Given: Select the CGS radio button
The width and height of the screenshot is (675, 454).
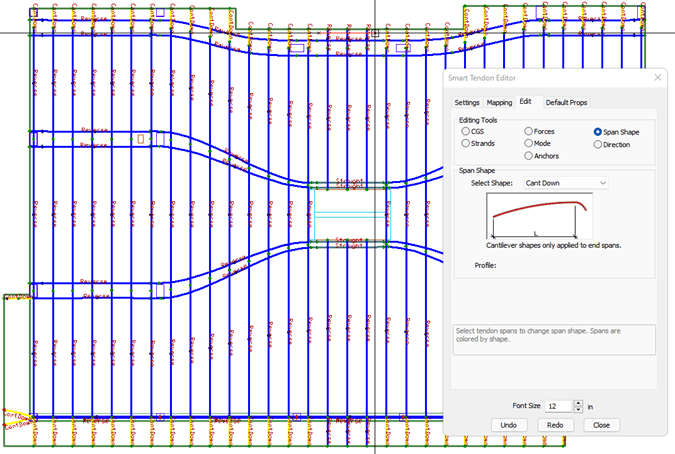Looking at the screenshot, I should 466,131.
